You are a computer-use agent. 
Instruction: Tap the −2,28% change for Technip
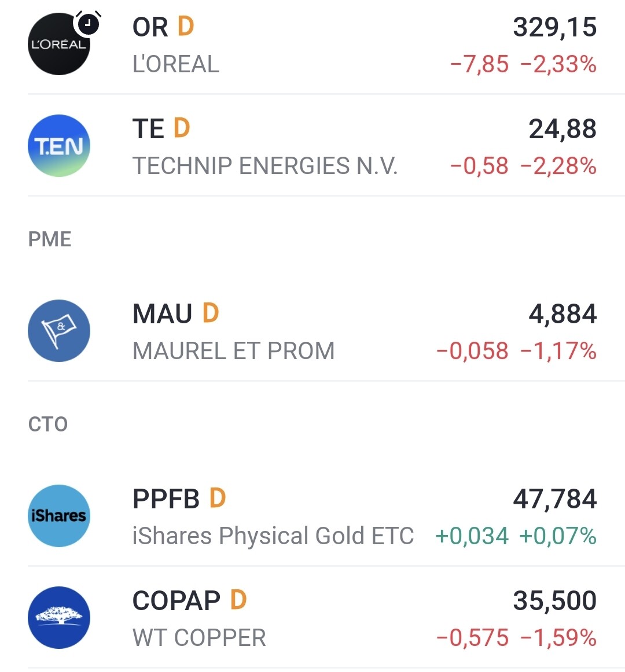(x=558, y=166)
